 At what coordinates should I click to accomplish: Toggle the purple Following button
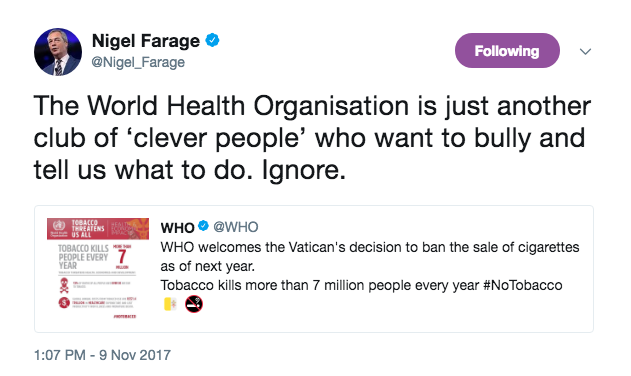pyautogui.click(x=507, y=51)
